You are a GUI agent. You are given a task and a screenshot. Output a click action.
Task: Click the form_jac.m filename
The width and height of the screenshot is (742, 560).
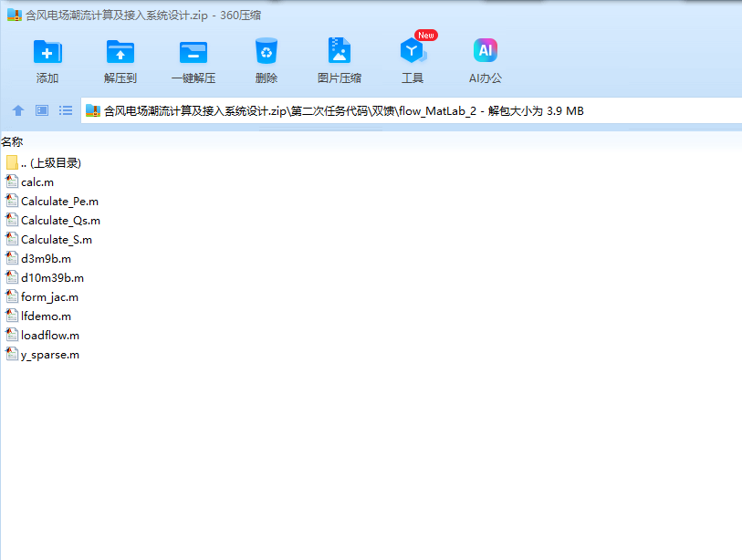click(x=49, y=297)
